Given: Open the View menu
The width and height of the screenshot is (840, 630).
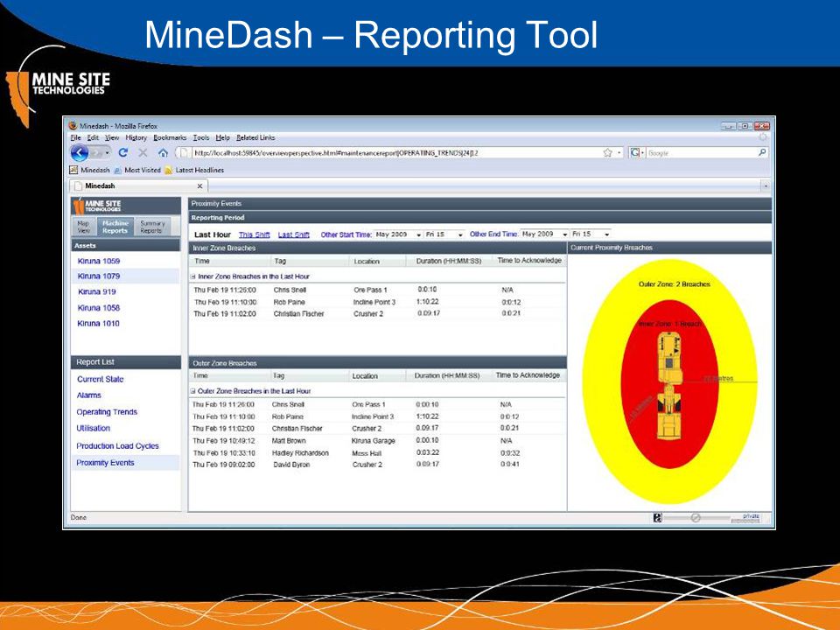Looking at the screenshot, I should click(111, 137).
